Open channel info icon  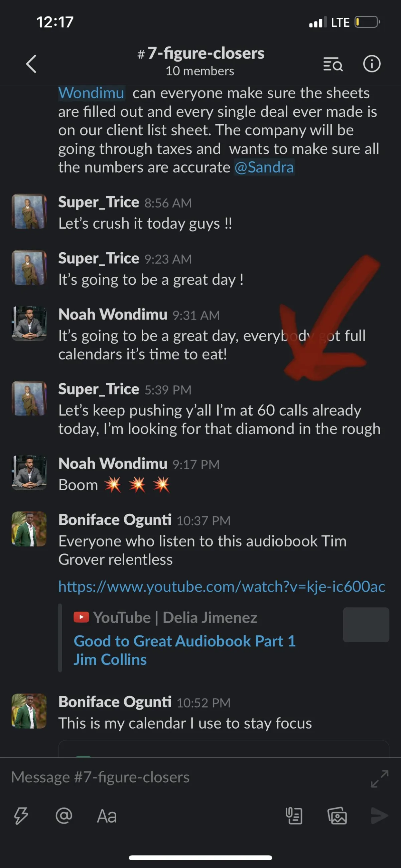[372, 64]
